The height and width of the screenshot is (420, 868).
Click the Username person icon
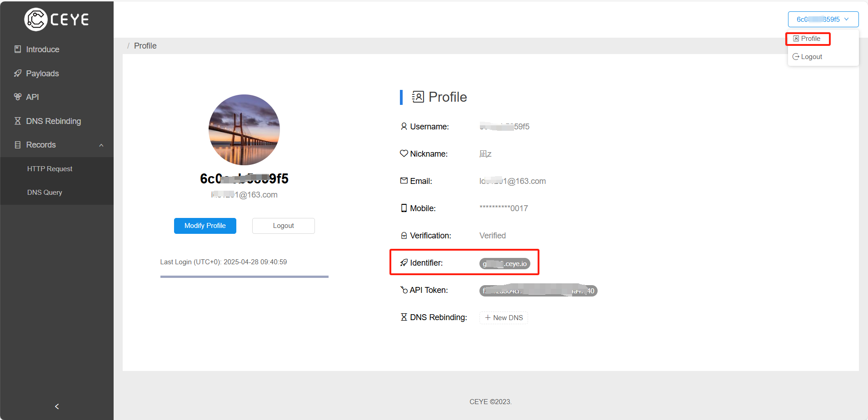404,126
